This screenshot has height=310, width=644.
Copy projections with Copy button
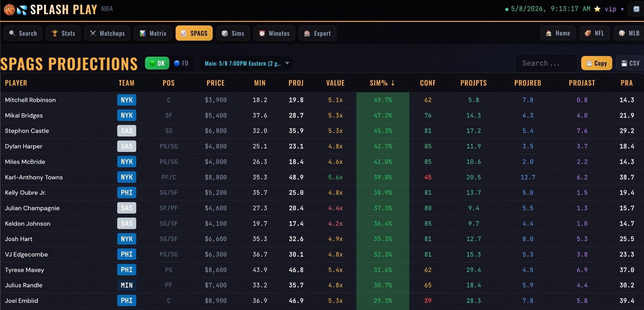point(597,63)
